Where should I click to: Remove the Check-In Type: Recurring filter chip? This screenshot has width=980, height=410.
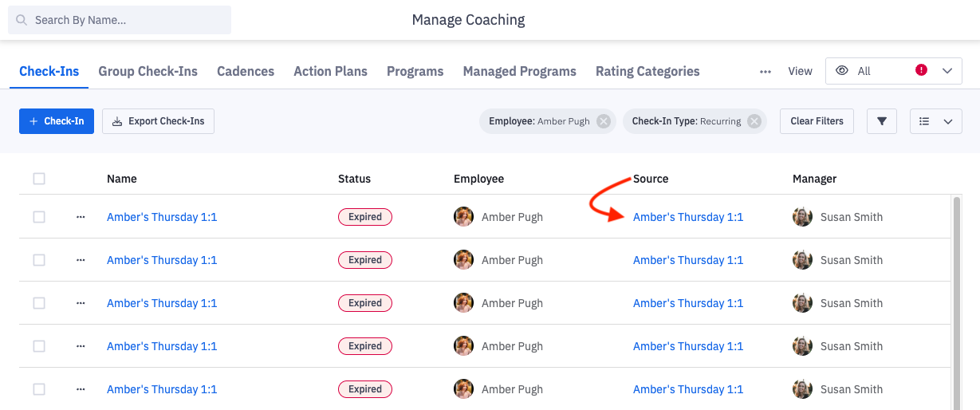point(754,121)
